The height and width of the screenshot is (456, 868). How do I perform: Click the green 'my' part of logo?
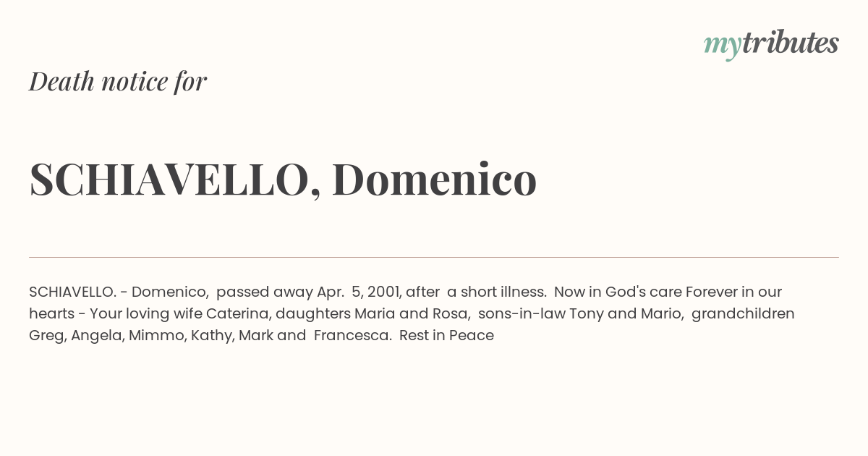[723, 46]
